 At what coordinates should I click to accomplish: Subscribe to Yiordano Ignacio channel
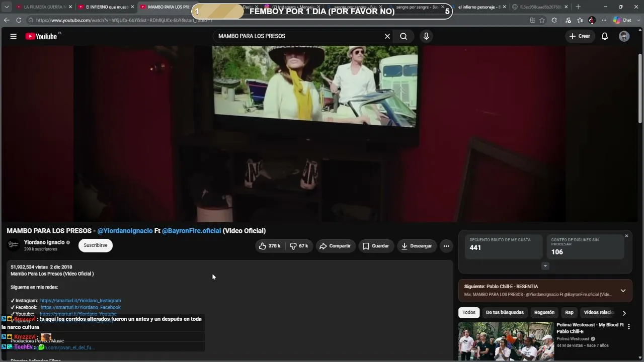tap(95, 245)
